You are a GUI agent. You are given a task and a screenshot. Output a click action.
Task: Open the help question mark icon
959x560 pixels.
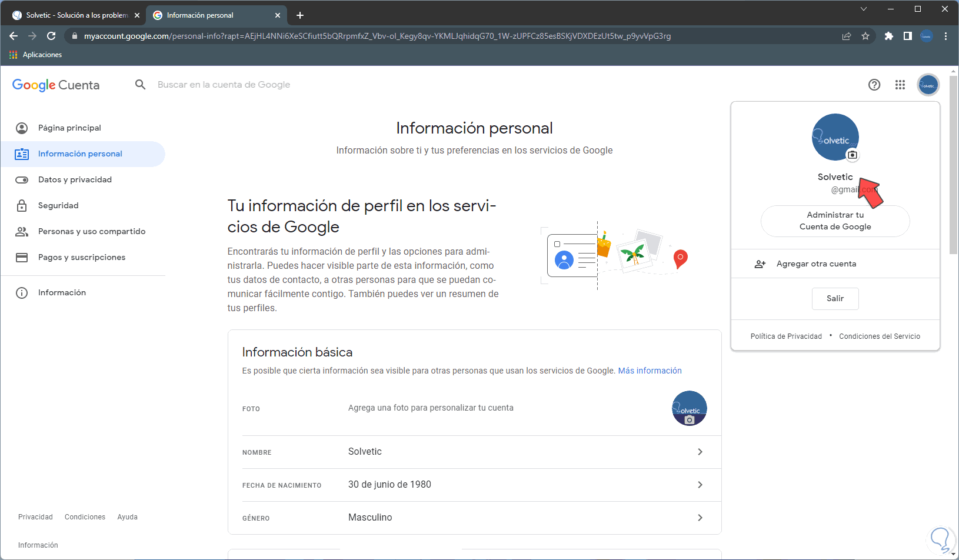(x=874, y=85)
